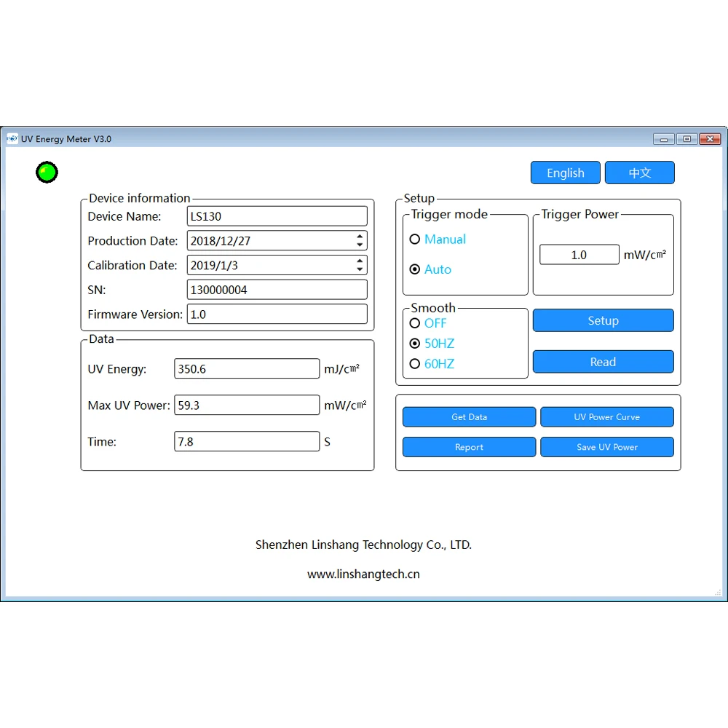Switch interface language to 中文

(639, 173)
